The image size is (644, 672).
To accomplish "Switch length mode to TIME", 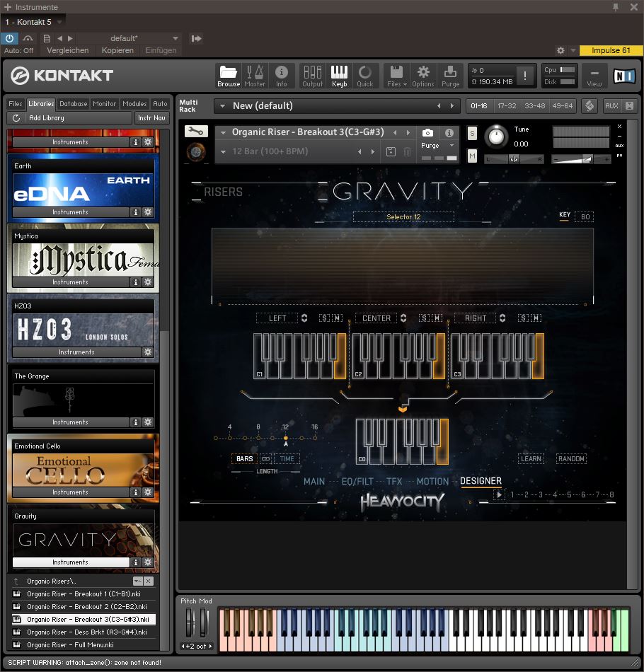I will point(287,458).
